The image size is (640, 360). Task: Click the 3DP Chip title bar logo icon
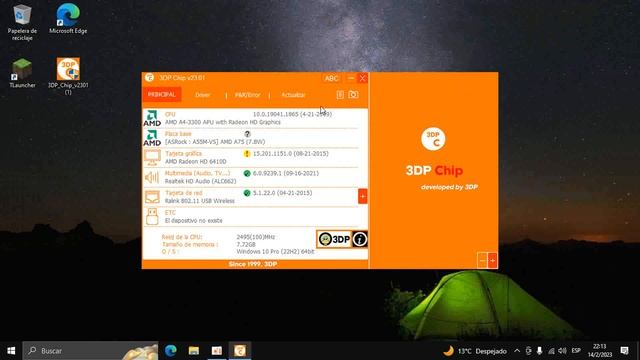[149, 78]
